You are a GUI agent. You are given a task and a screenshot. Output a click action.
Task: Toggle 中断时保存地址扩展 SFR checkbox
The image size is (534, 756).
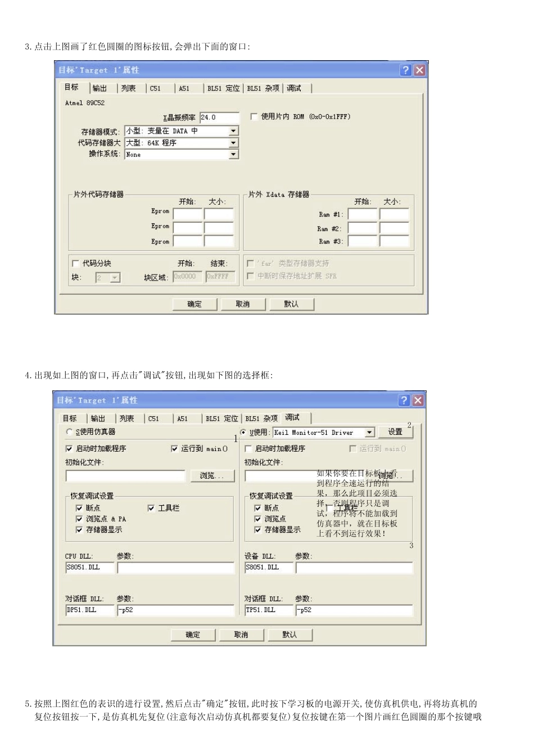(x=251, y=276)
